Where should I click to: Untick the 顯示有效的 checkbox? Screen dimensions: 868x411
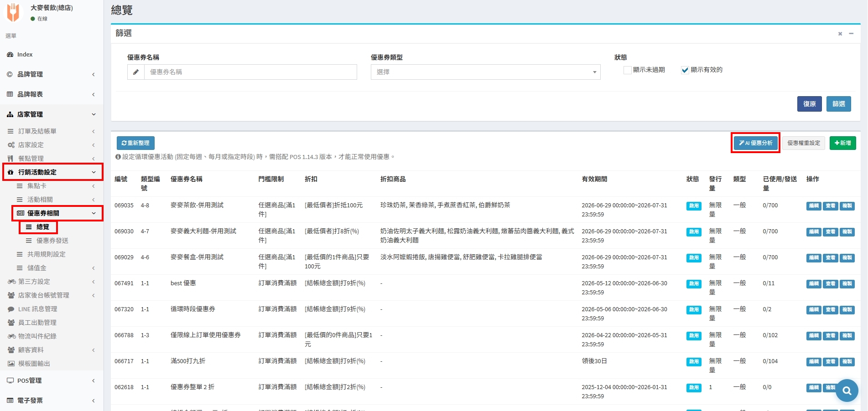point(685,70)
